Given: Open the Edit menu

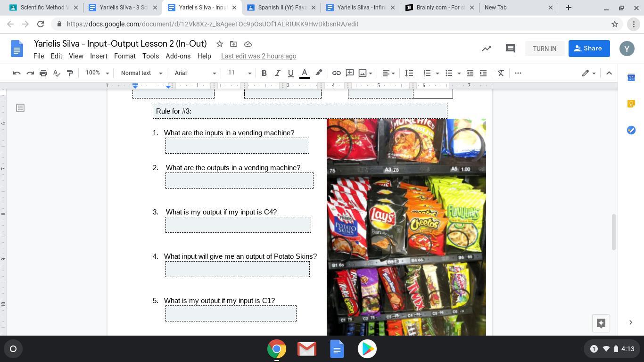Looking at the screenshot, I should pos(57,56).
